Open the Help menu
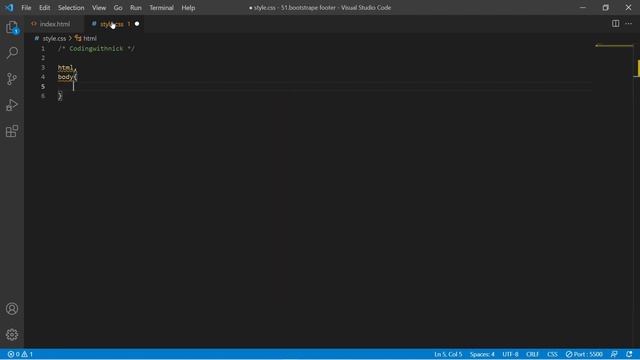 click(188, 8)
